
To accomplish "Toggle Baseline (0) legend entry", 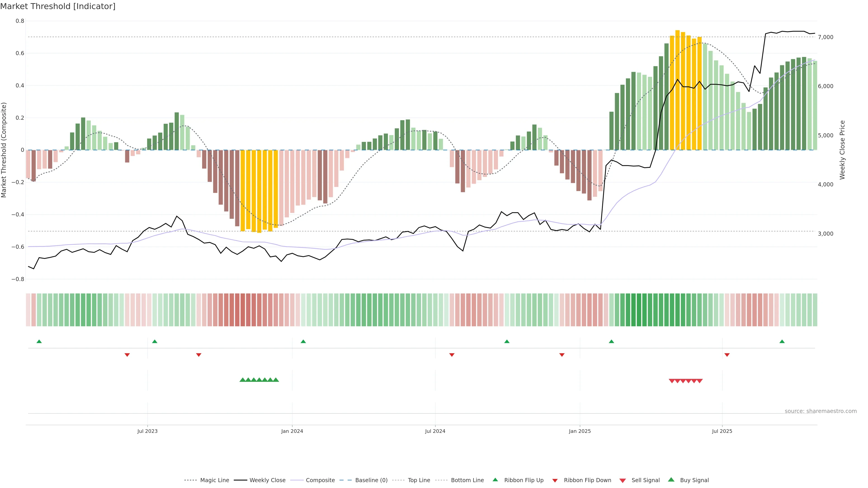I will [x=371, y=480].
